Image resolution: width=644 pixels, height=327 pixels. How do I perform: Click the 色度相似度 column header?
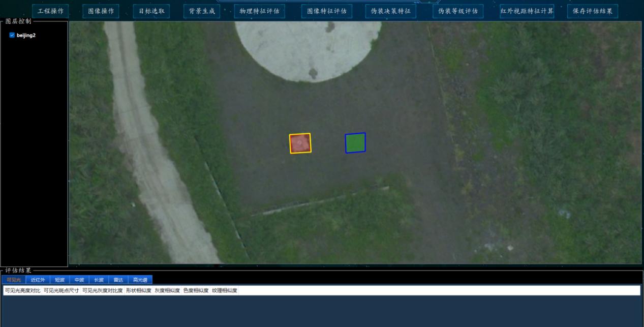pos(196,291)
